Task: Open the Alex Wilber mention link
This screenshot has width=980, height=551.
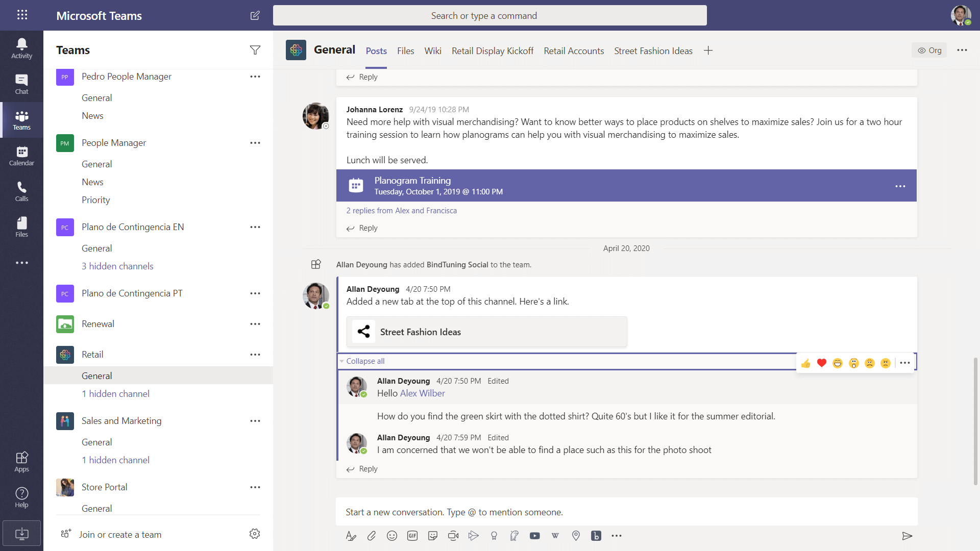Action: [422, 393]
